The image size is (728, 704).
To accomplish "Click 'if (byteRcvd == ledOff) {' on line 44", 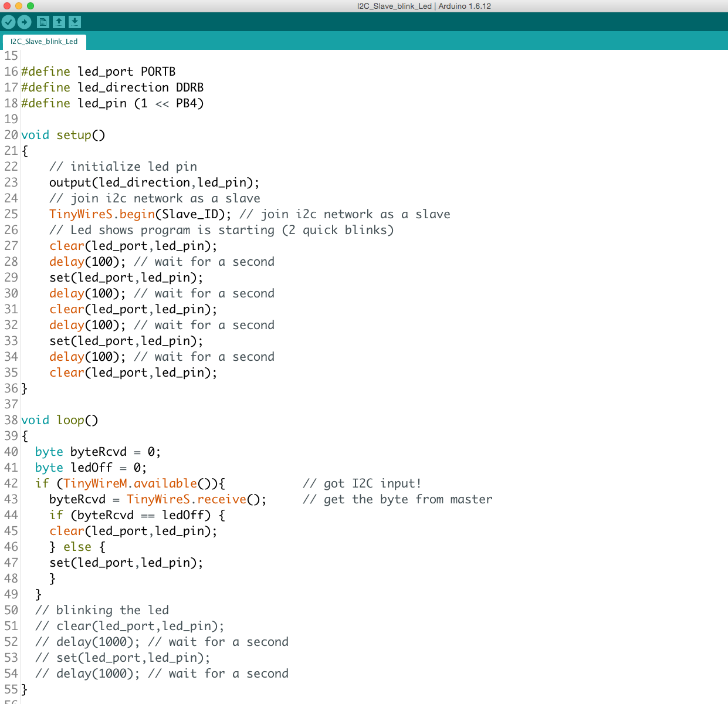I will tap(137, 515).
